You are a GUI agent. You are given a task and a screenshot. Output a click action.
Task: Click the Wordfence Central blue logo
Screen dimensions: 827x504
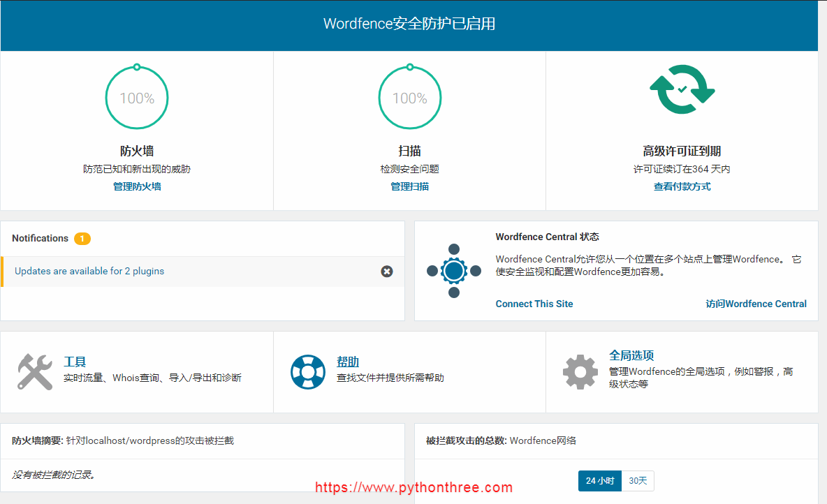(x=454, y=271)
